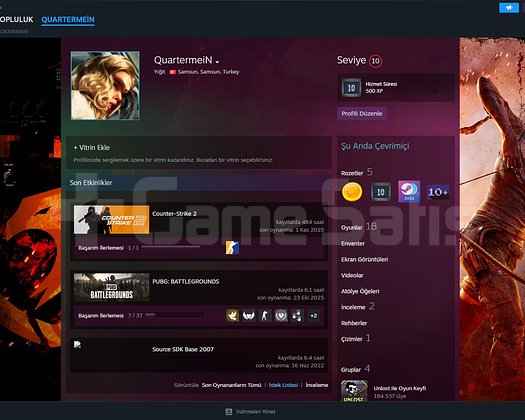Open the Videolar link
This screenshot has height=420, width=525.
tap(352, 275)
